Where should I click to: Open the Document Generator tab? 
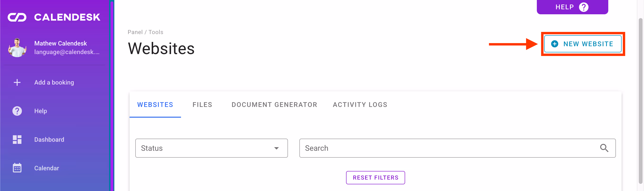[x=274, y=105]
